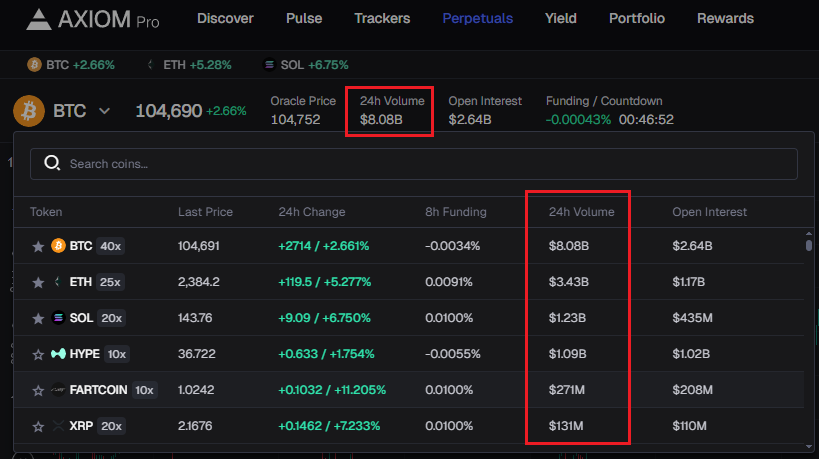Screen dimensions: 819x459
Task: Click the XRP 20x leverage badge
Action: tap(111, 426)
